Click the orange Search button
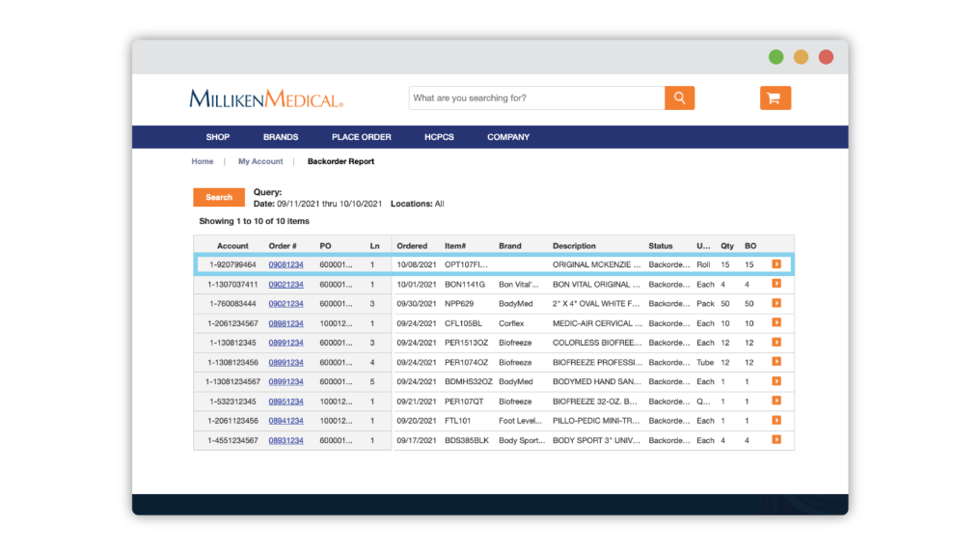The height and width of the screenshot is (555, 980). point(219,197)
